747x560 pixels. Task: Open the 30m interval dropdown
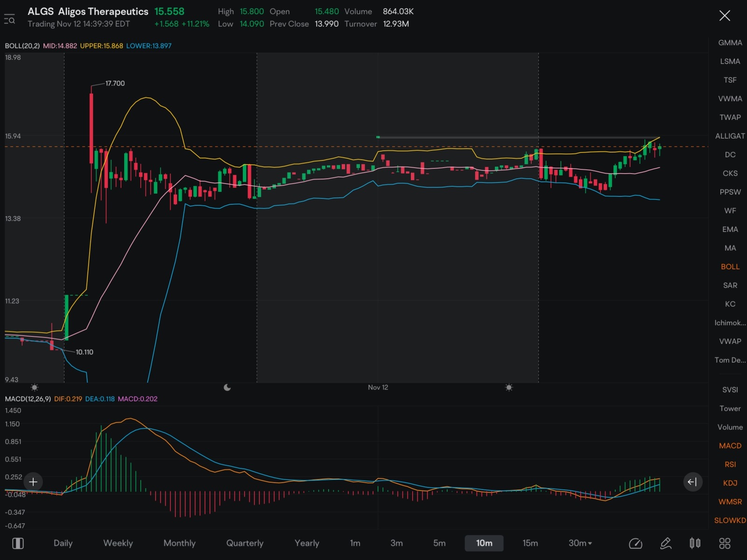coord(580,543)
